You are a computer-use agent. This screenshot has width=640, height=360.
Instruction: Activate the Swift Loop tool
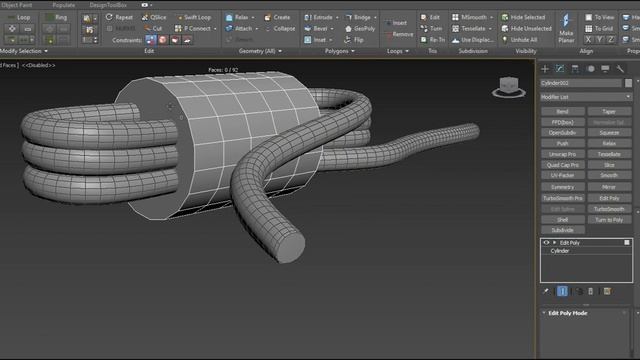click(x=194, y=17)
